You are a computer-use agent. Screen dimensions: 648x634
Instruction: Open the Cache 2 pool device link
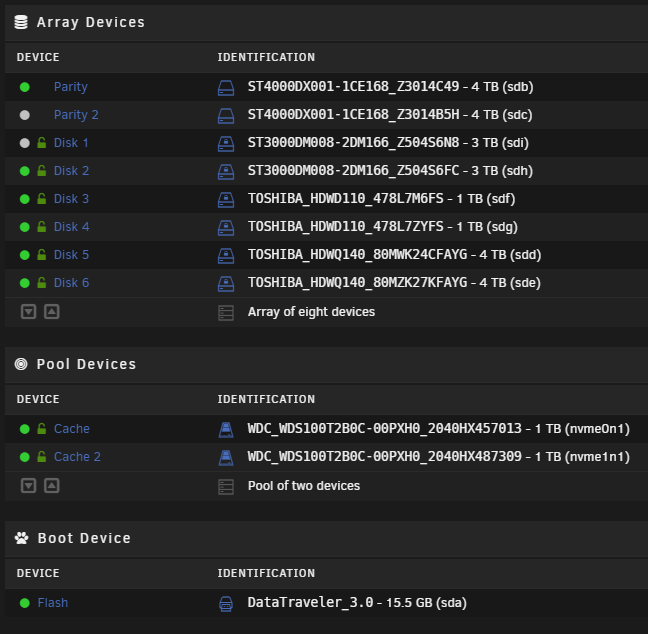(x=77, y=457)
